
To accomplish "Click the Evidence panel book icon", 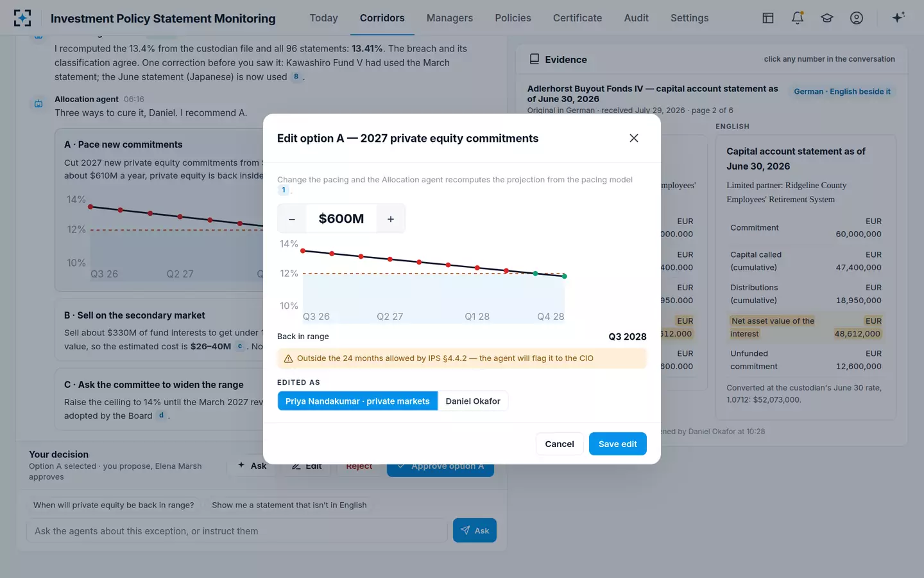I will coord(534,59).
